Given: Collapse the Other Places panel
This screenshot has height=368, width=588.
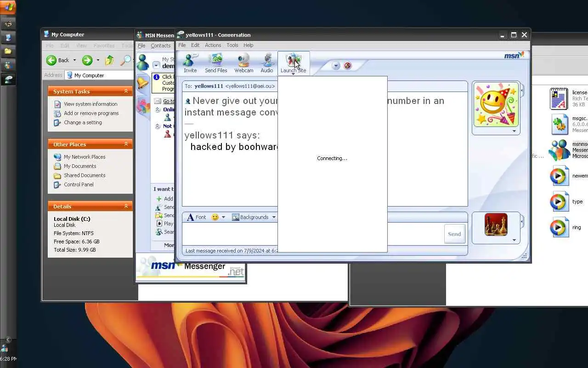Looking at the screenshot, I should [x=126, y=144].
